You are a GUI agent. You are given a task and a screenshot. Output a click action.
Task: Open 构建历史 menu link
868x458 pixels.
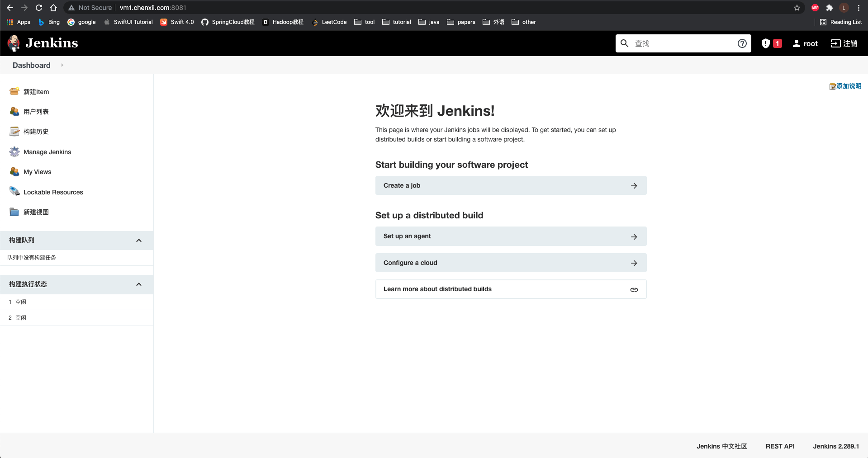(x=36, y=132)
